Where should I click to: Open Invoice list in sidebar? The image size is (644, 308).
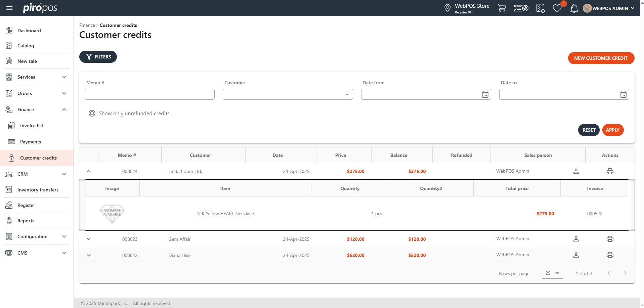point(32,126)
